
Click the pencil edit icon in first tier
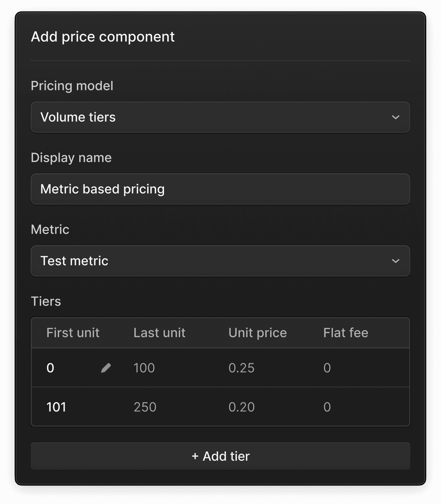coord(106,368)
